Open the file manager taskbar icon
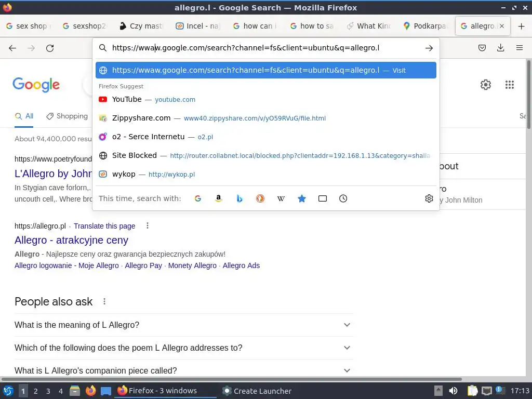This screenshot has height=399, width=532. coord(75,391)
